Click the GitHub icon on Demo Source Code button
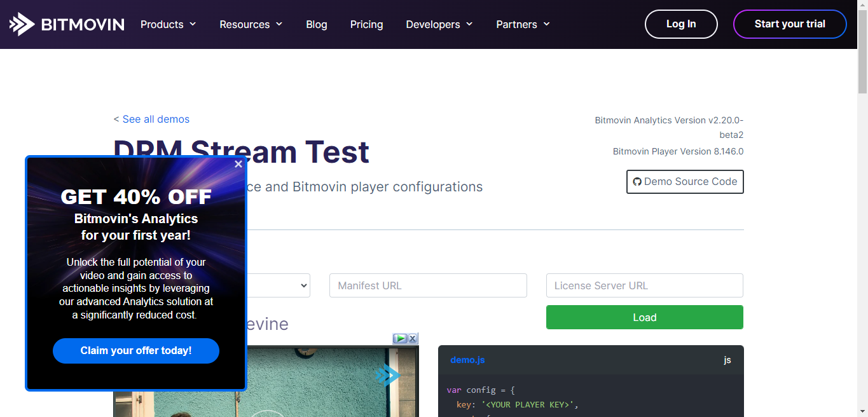This screenshot has width=868, height=417. (637, 182)
